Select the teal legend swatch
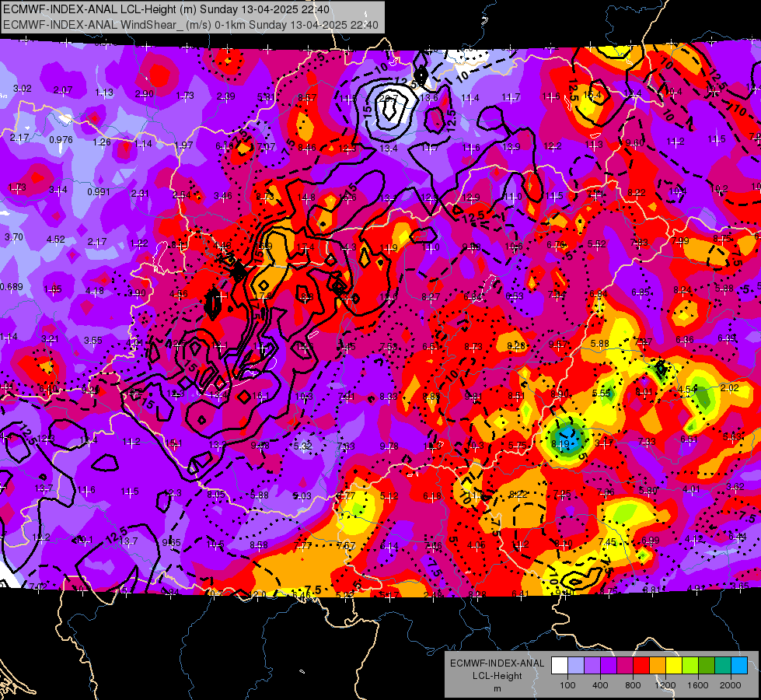This screenshot has width=761, height=700. pos(723,666)
